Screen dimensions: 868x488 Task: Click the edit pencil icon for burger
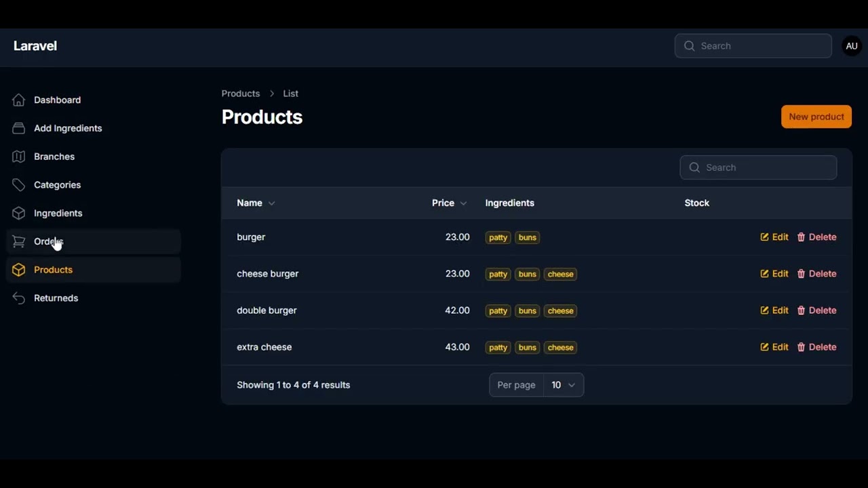point(764,237)
